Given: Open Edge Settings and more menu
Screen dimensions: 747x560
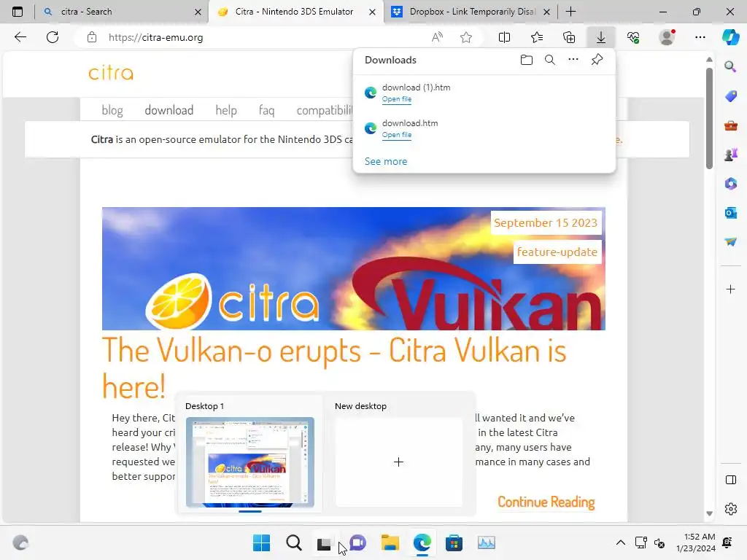Looking at the screenshot, I should [700, 37].
